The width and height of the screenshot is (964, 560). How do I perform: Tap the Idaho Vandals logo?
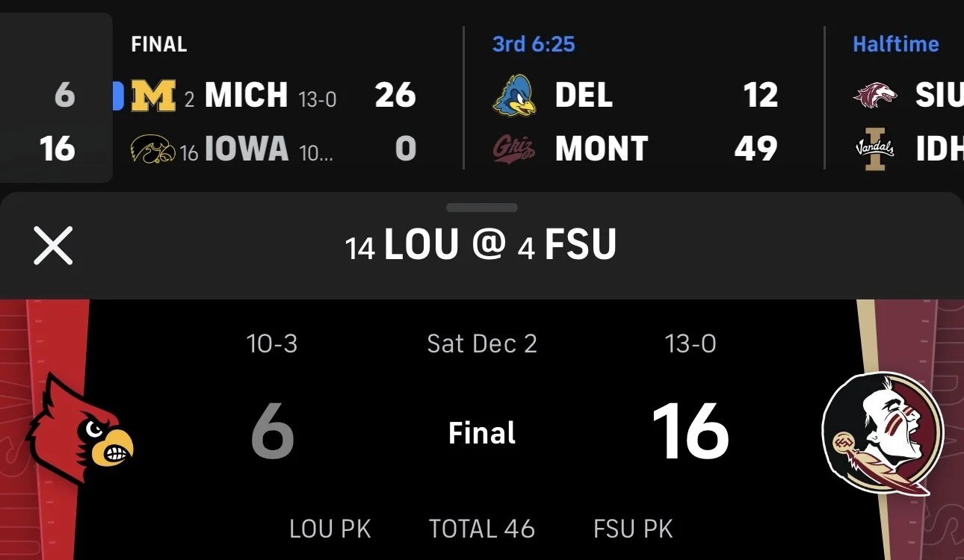[x=875, y=150]
